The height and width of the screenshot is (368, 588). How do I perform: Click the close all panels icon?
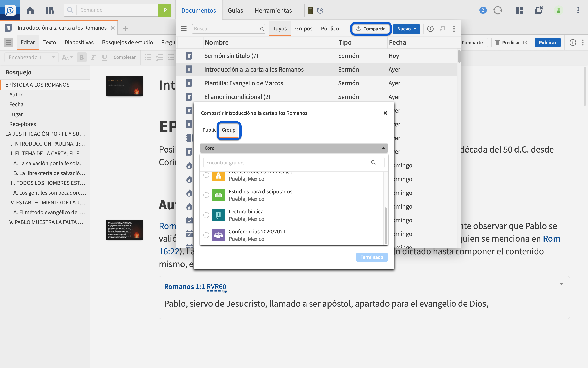(x=539, y=10)
